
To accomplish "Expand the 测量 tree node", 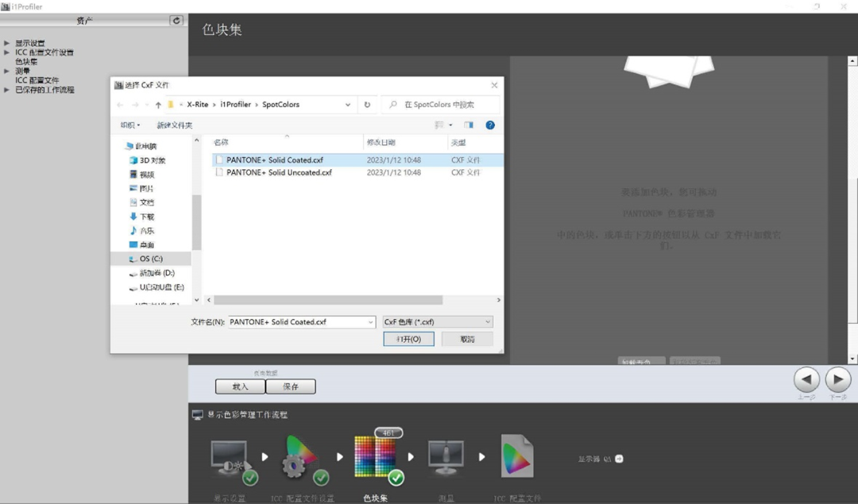I will tap(6, 71).
